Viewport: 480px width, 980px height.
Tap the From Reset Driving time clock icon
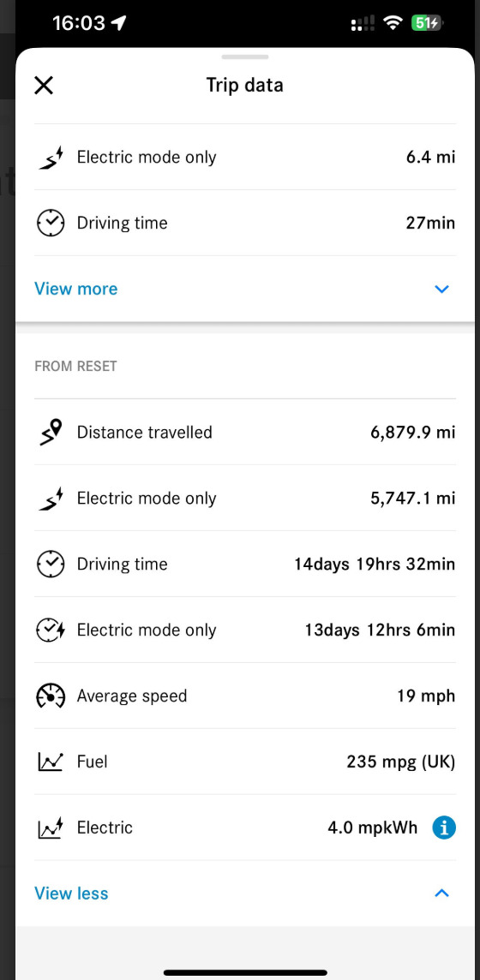tap(51, 565)
